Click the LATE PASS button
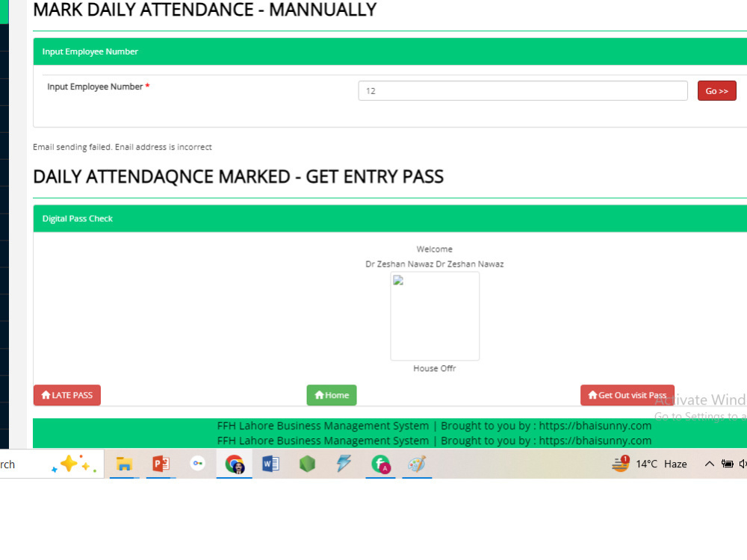The image size is (747, 560). coord(67,395)
